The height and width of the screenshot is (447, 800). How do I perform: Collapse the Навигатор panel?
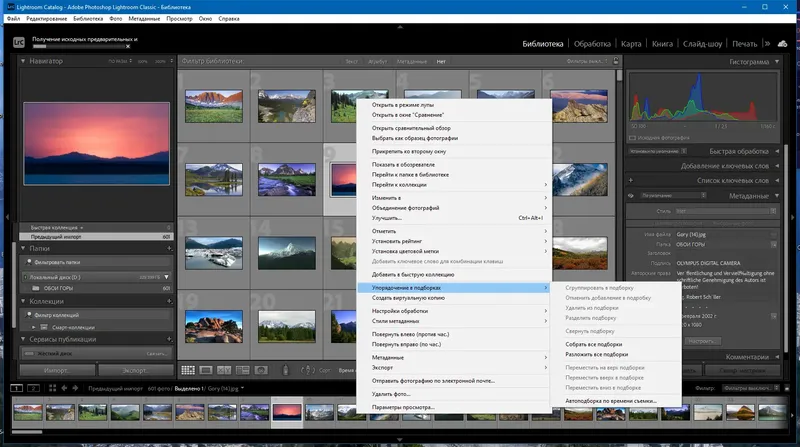click(23, 61)
